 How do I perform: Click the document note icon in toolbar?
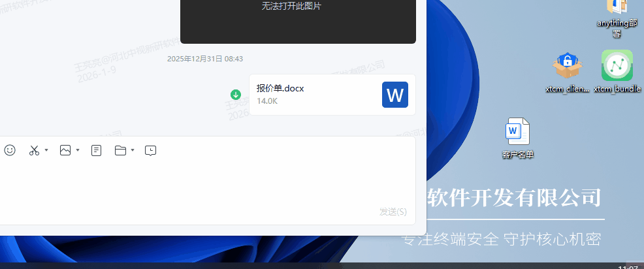[x=96, y=151]
